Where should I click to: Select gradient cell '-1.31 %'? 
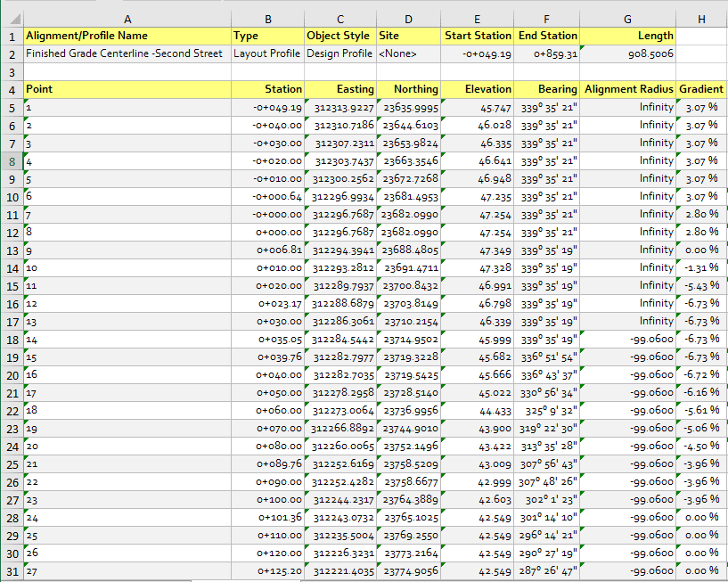(701, 268)
